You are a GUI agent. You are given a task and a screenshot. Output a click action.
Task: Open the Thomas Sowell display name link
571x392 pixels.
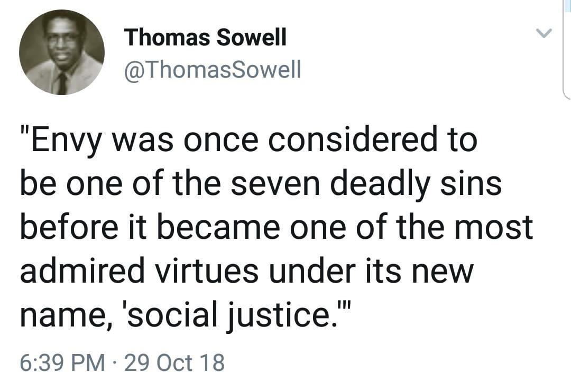click(205, 38)
